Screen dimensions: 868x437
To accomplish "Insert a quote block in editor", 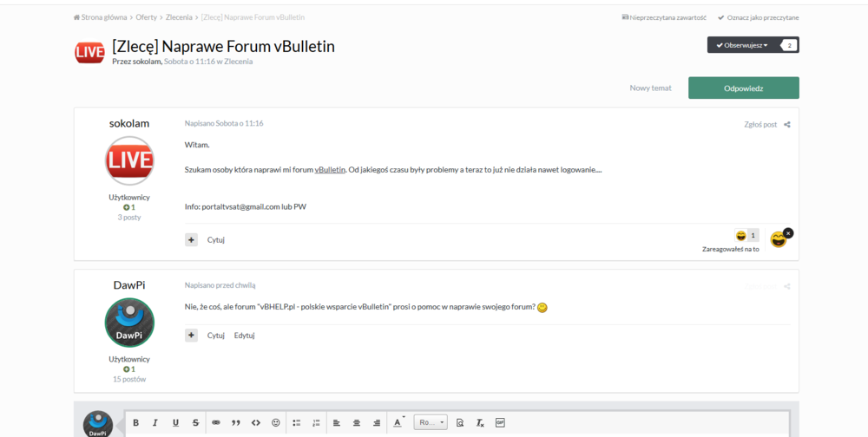I will (x=236, y=423).
